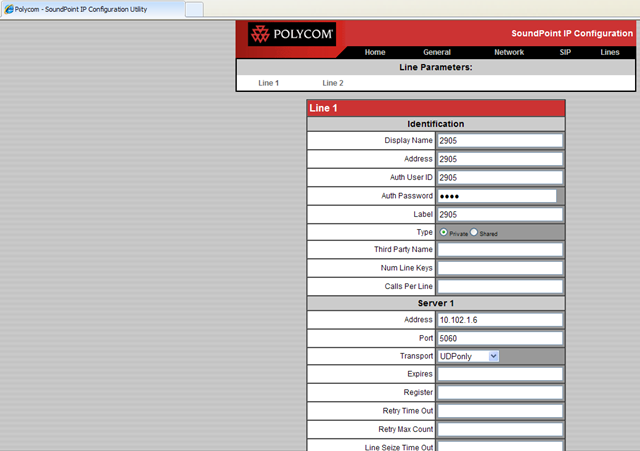640x451 pixels.
Task: Click the red Line 1 section header
Action: pos(436,108)
